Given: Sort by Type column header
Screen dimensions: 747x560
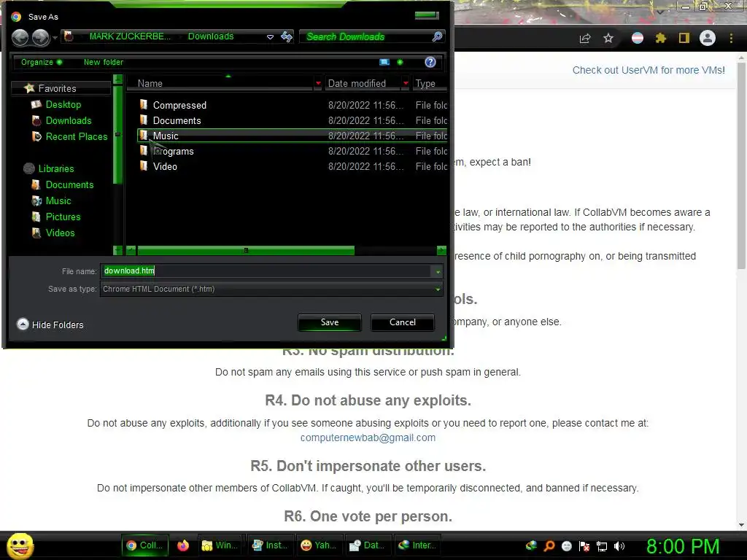Looking at the screenshot, I should [x=429, y=83].
